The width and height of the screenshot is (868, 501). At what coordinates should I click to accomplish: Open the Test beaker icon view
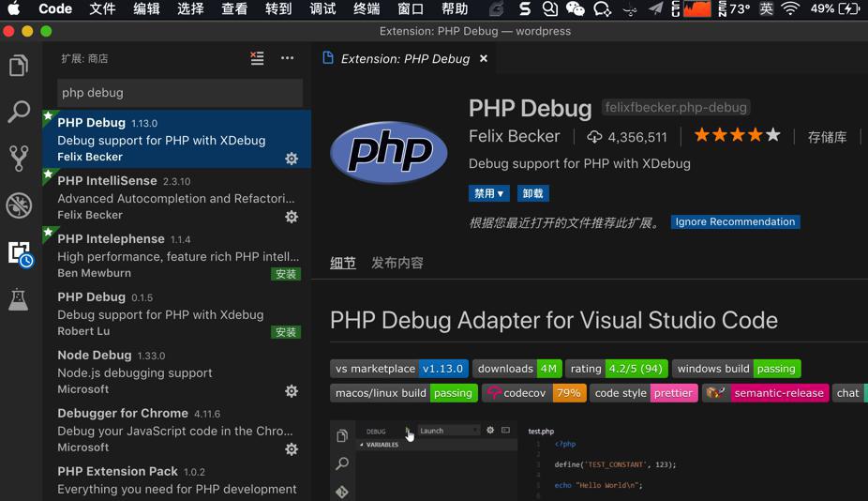[x=18, y=299]
